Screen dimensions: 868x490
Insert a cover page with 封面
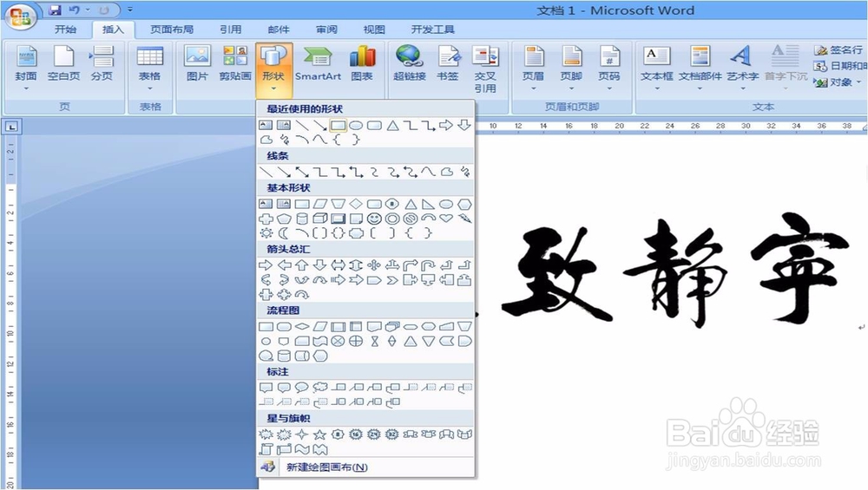[26, 68]
